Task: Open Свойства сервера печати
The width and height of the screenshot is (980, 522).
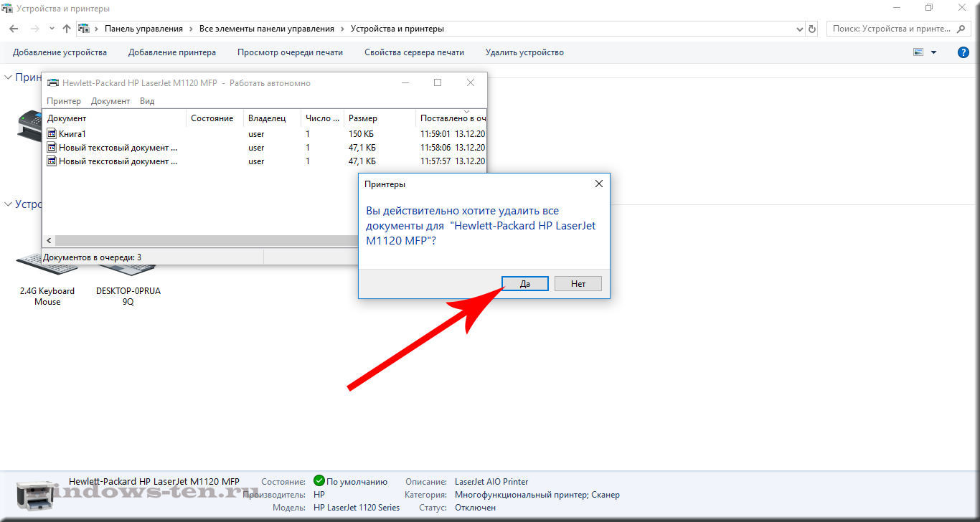Action: [414, 52]
